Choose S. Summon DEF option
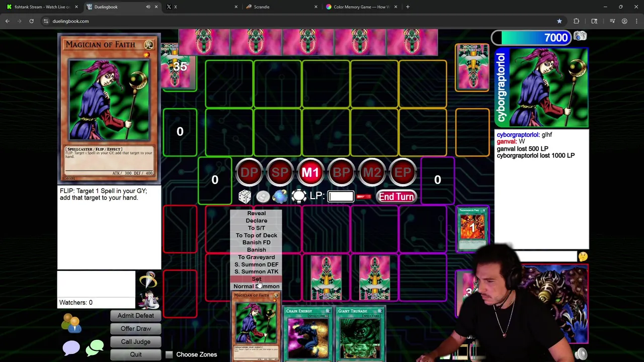This screenshot has width=644, height=362. 256,264
